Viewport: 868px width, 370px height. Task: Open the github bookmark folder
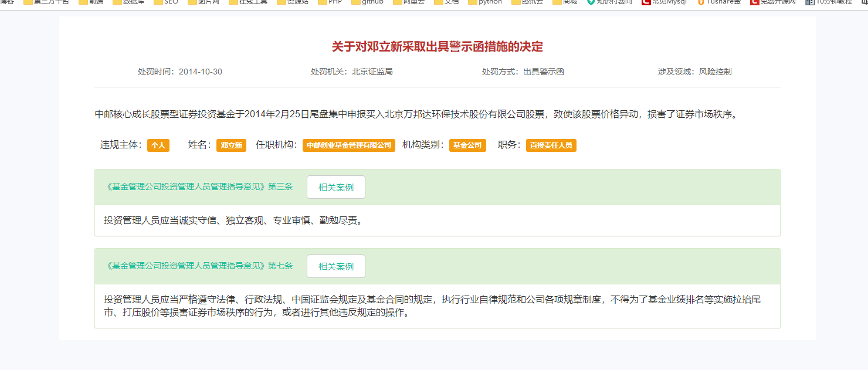[x=368, y=2]
